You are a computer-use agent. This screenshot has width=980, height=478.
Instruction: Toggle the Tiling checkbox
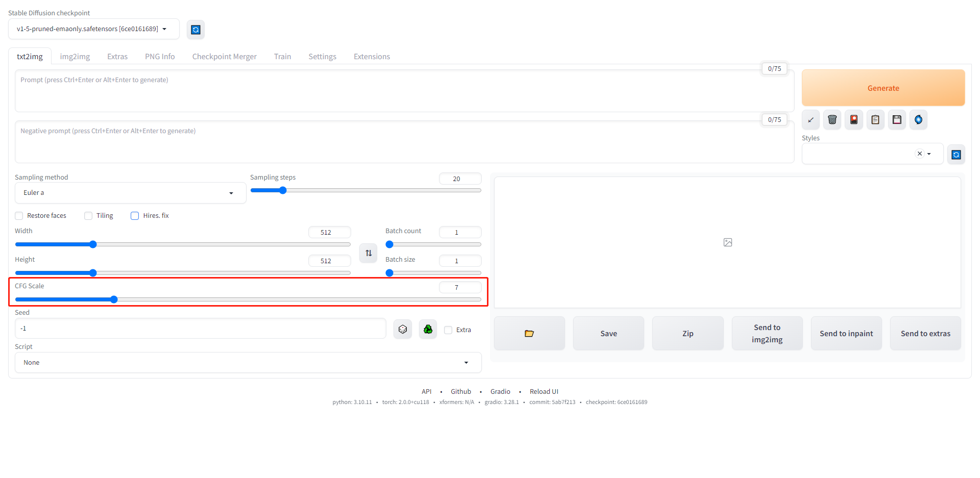[x=88, y=216]
